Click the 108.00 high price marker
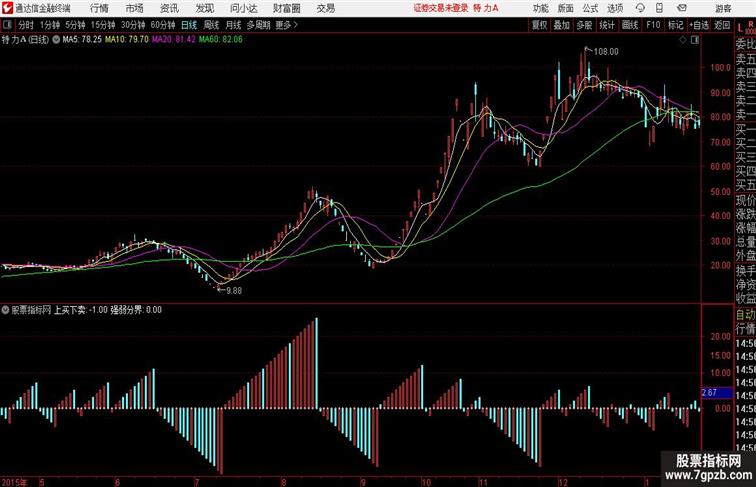The height and width of the screenshot is (487, 756). (606, 52)
